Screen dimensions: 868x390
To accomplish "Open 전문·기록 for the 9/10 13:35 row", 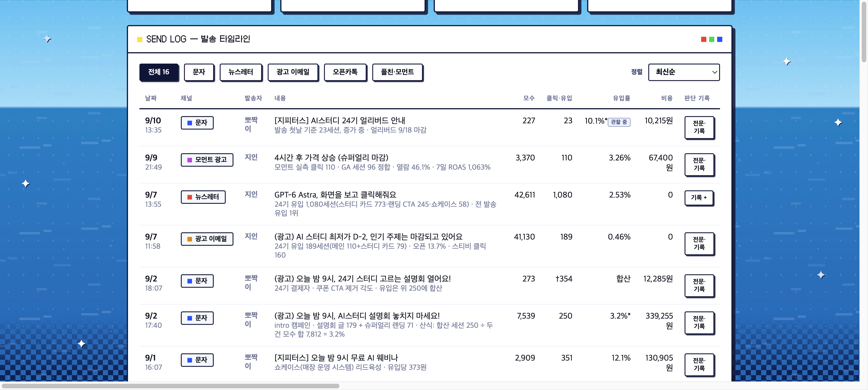I will 699,127.
